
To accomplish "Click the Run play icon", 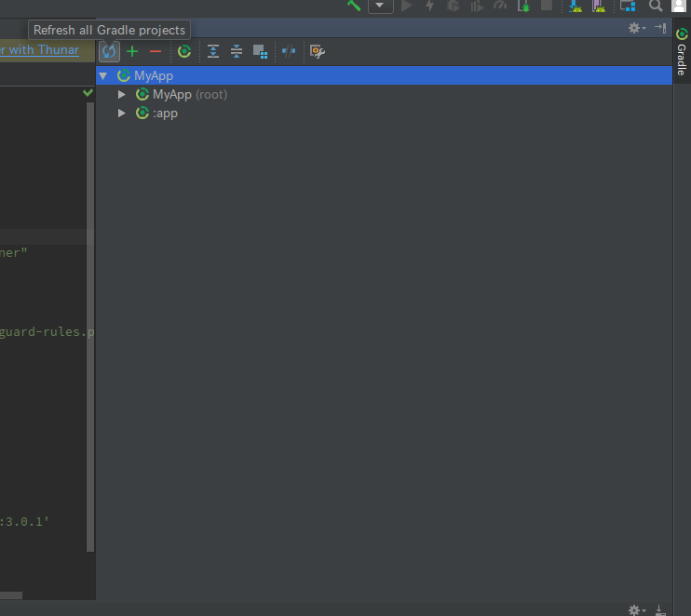I will [406, 6].
